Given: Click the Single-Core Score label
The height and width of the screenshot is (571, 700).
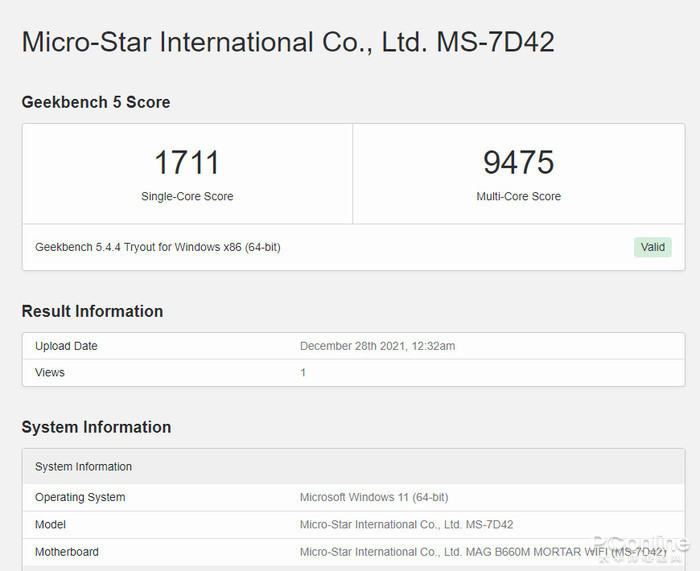Looking at the screenshot, I should click(187, 197).
